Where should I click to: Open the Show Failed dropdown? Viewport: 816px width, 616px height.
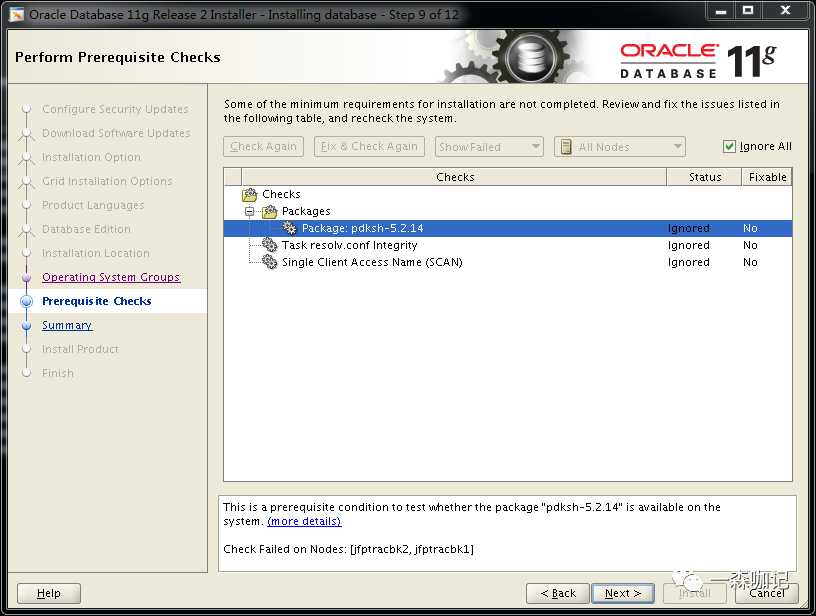[x=489, y=147]
